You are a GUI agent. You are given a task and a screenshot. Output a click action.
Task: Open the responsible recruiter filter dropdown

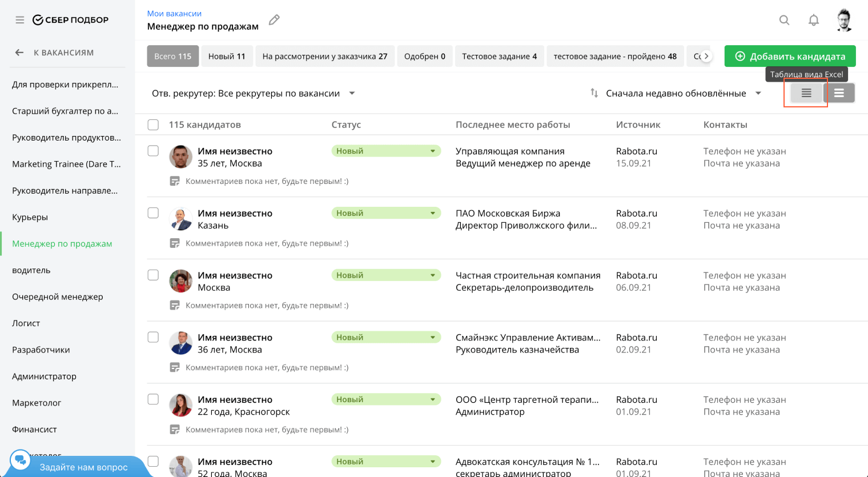(x=352, y=93)
